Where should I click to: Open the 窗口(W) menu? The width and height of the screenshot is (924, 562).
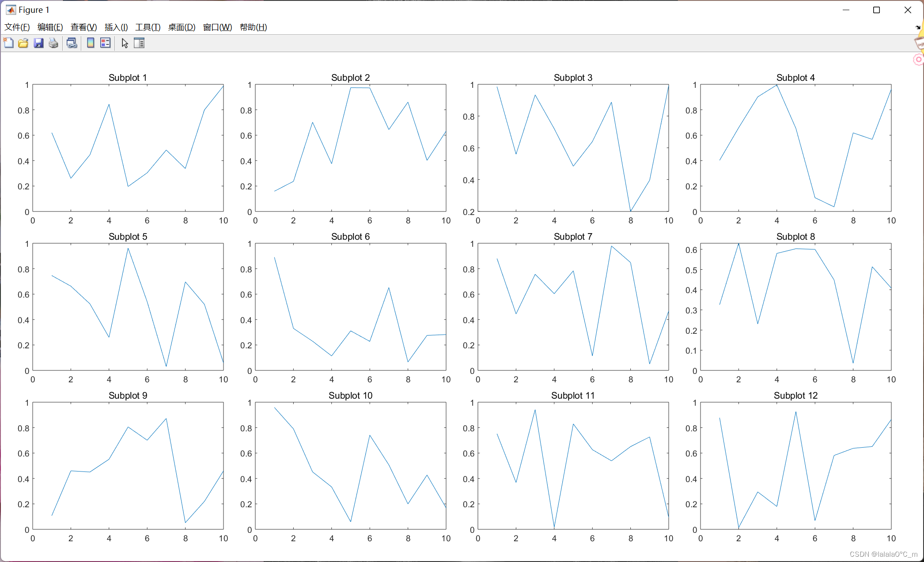(x=218, y=27)
